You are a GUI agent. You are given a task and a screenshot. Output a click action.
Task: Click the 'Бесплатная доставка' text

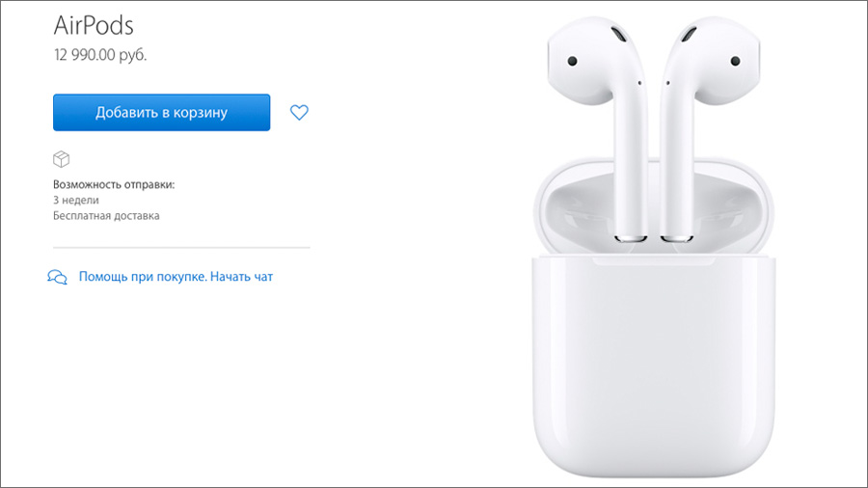point(106,215)
